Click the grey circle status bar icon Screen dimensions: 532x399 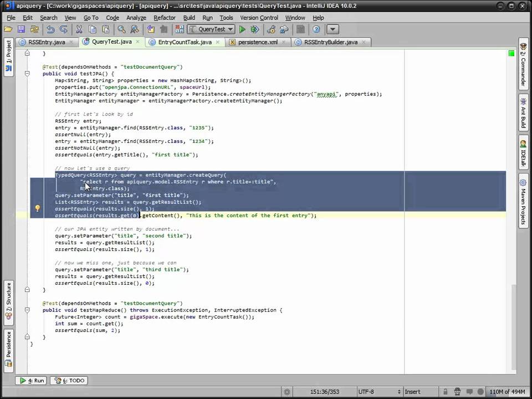(480, 392)
